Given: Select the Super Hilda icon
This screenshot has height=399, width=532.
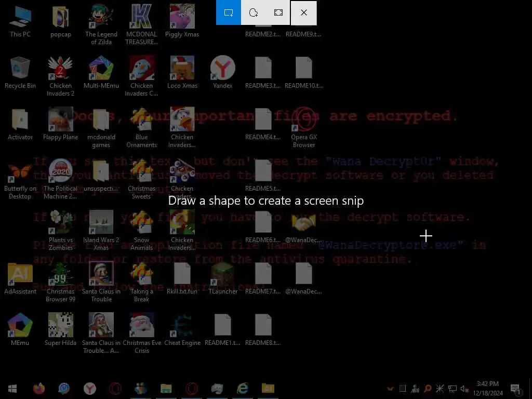Looking at the screenshot, I should point(60,330).
